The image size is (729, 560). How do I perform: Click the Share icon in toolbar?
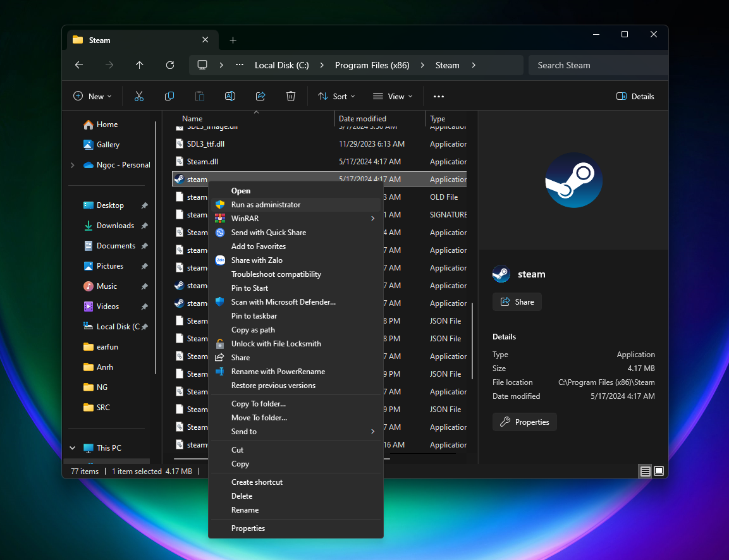pyautogui.click(x=260, y=96)
